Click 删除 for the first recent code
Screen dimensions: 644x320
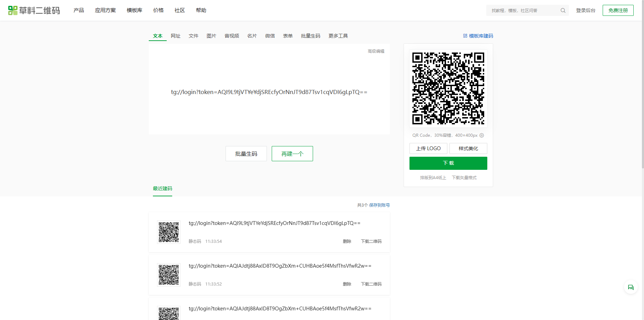347,241
